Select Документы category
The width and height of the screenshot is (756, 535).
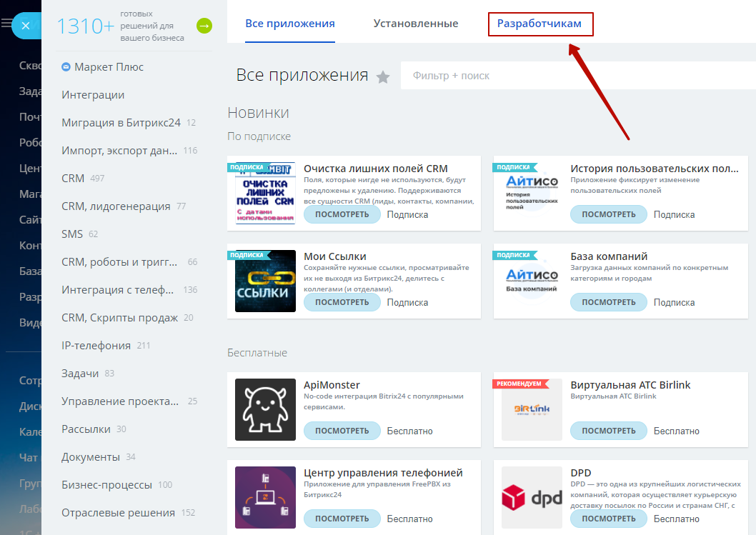pos(91,457)
